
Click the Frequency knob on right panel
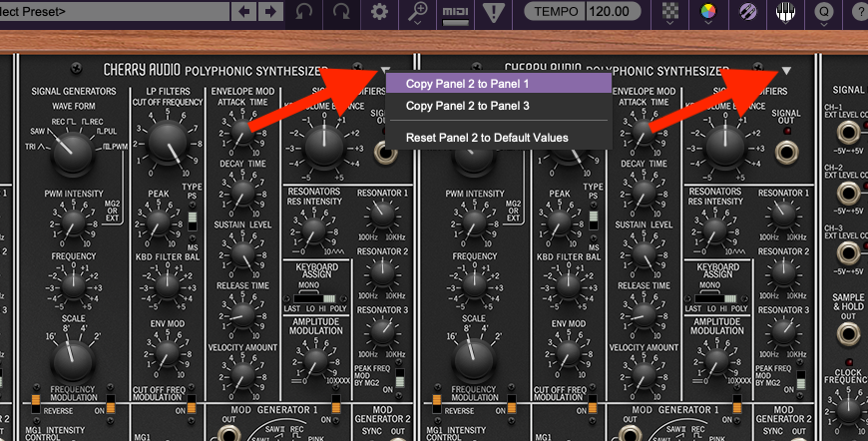[475, 286]
